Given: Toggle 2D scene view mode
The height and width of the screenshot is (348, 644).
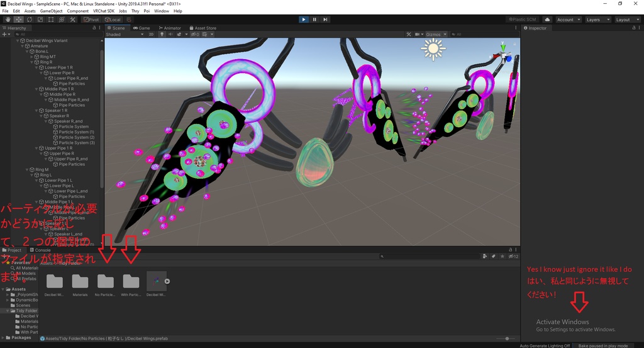Looking at the screenshot, I should [151, 34].
